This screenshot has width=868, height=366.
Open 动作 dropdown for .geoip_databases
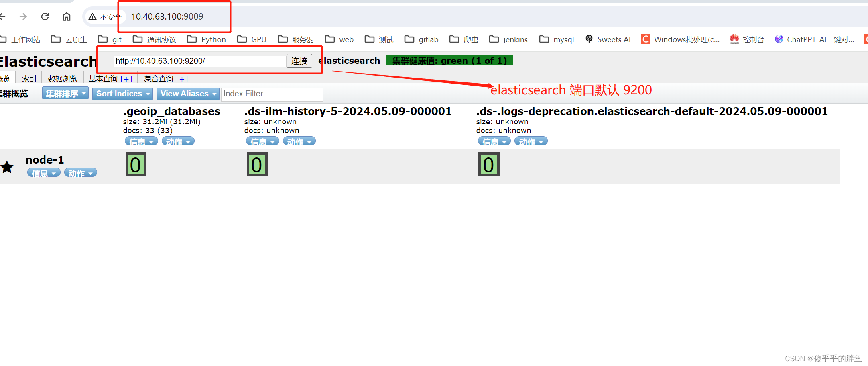point(178,141)
